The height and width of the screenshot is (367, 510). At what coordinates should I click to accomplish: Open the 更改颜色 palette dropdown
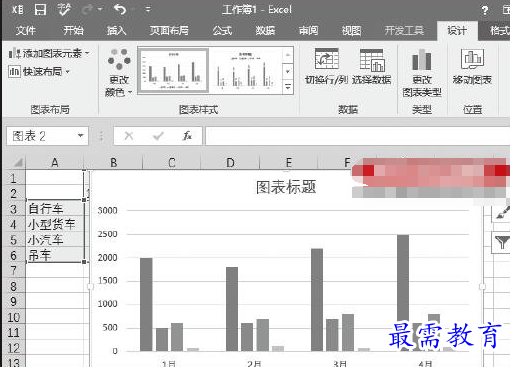119,73
